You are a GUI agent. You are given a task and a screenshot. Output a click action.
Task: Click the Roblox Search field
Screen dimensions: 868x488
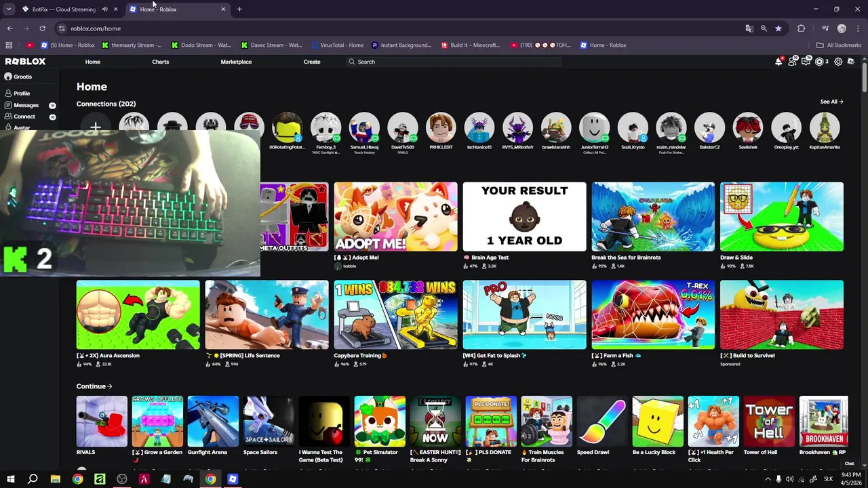pos(454,62)
